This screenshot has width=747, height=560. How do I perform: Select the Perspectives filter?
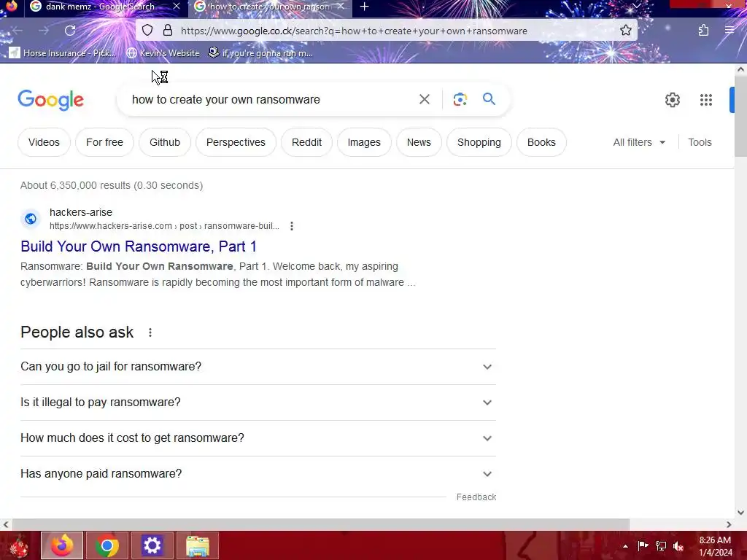click(236, 142)
